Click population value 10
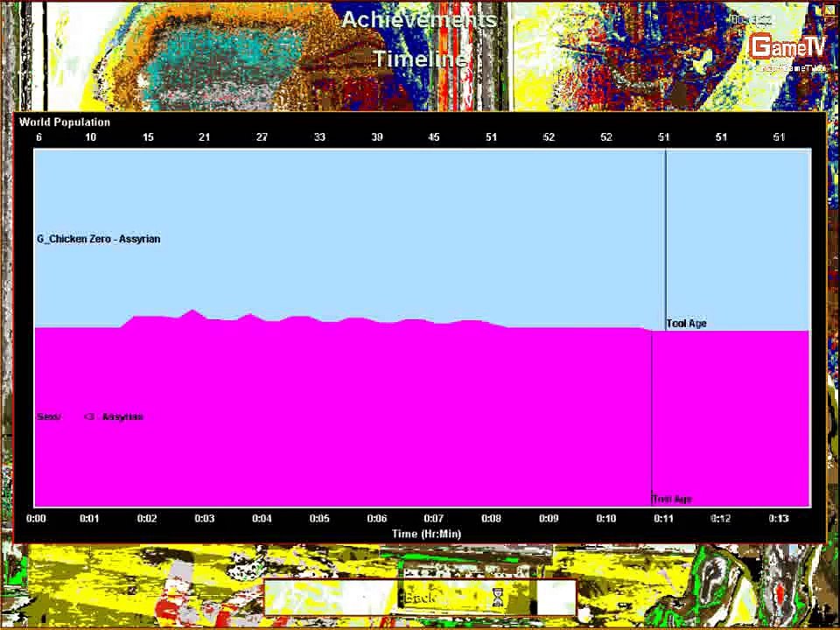 tap(90, 137)
